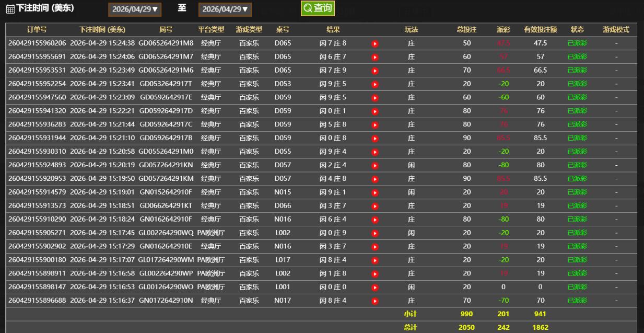This screenshot has height=333, width=644.
Task: Click the 下注时间 (美东) column header
Action: [x=102, y=30]
